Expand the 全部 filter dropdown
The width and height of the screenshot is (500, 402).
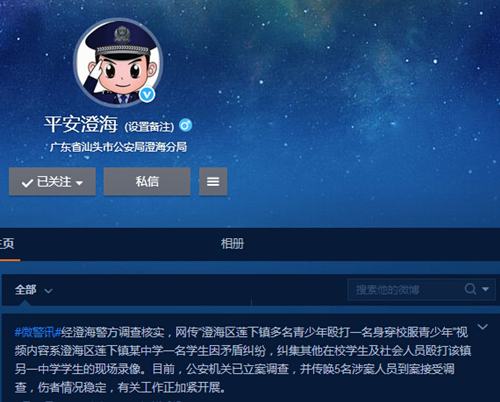[34, 290]
